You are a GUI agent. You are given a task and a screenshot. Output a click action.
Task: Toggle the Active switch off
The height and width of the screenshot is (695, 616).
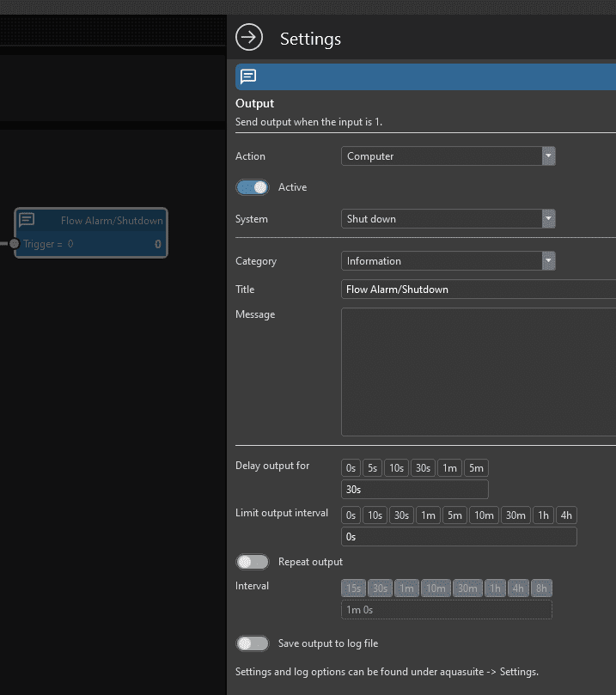253,187
